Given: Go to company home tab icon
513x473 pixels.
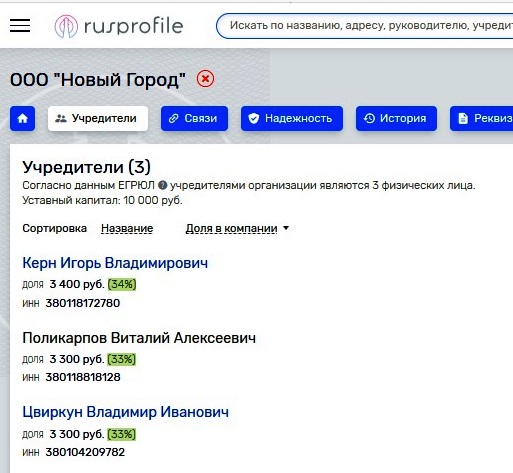Looking at the screenshot, I should [22, 118].
